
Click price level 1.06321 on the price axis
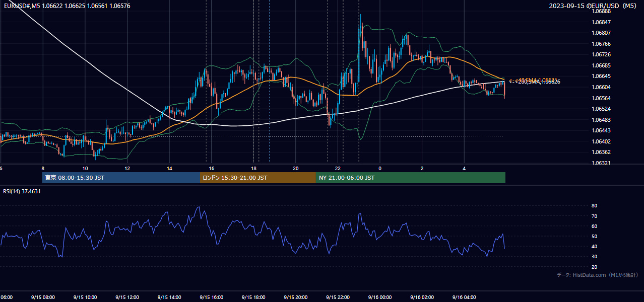tap(602, 163)
